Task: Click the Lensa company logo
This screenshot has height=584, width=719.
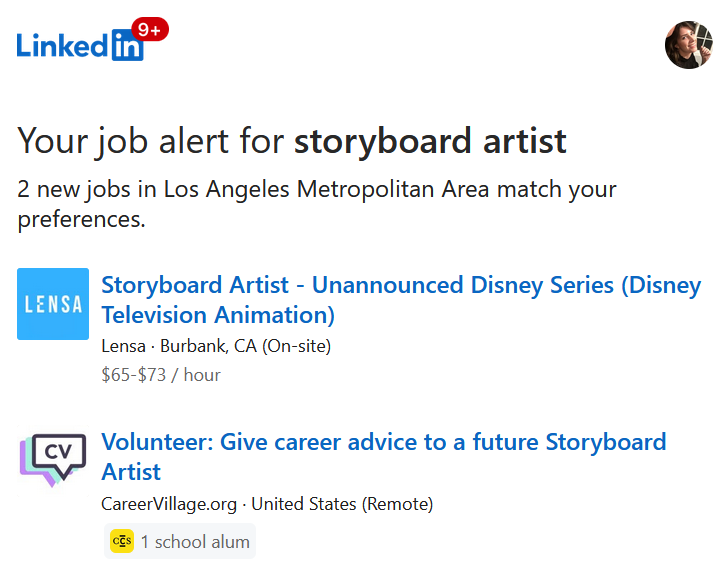Action: [53, 304]
